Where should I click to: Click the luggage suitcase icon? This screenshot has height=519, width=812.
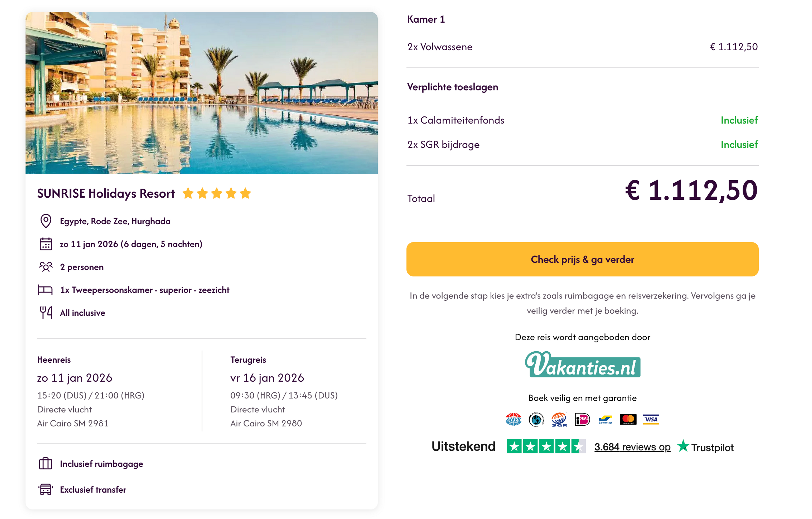(x=45, y=464)
